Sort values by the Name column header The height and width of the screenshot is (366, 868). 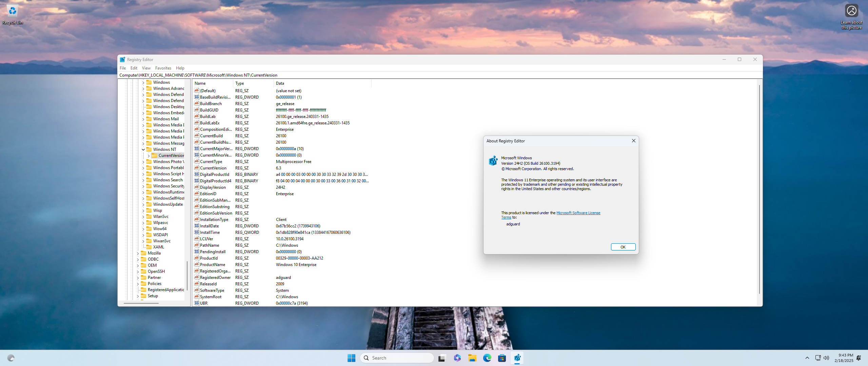coord(213,83)
